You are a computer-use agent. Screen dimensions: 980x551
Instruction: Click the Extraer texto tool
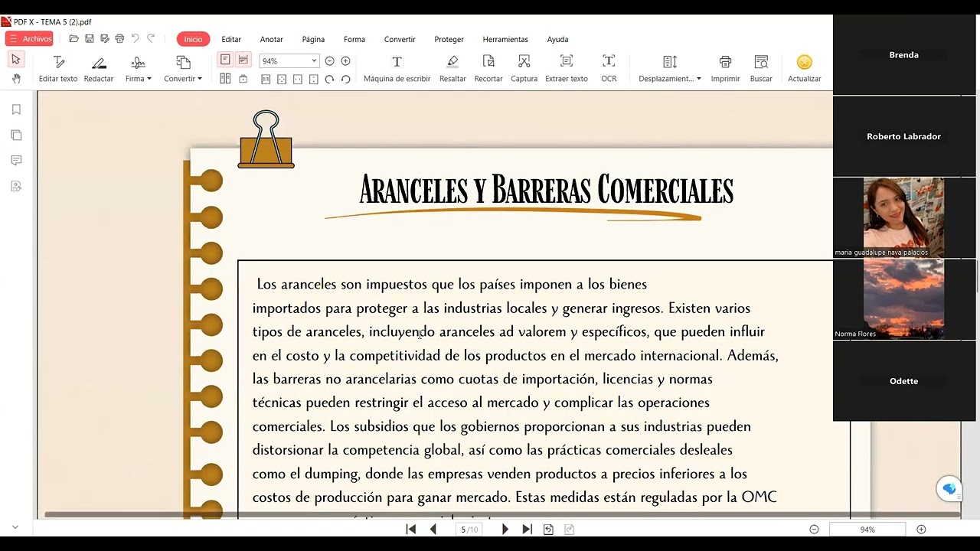pos(567,68)
